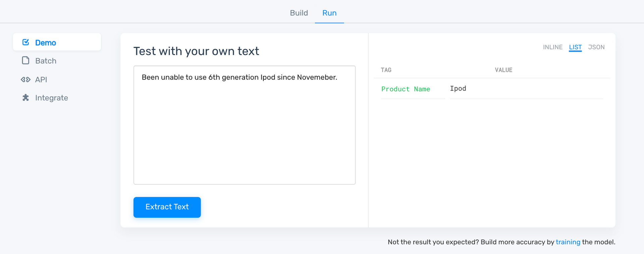
Task: Click the TAG column header
Action: pyautogui.click(x=386, y=70)
